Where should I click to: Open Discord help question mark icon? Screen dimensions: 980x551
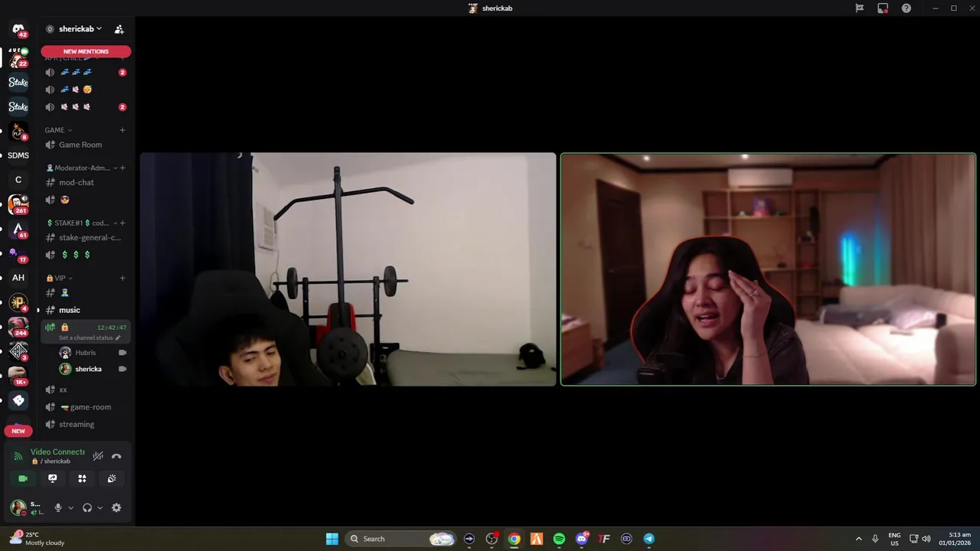pos(906,8)
